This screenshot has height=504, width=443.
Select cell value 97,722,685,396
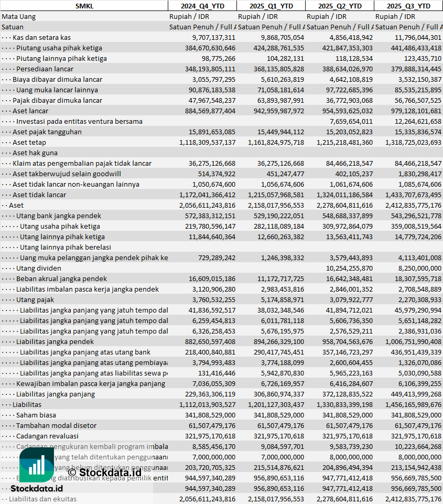pos(349,90)
